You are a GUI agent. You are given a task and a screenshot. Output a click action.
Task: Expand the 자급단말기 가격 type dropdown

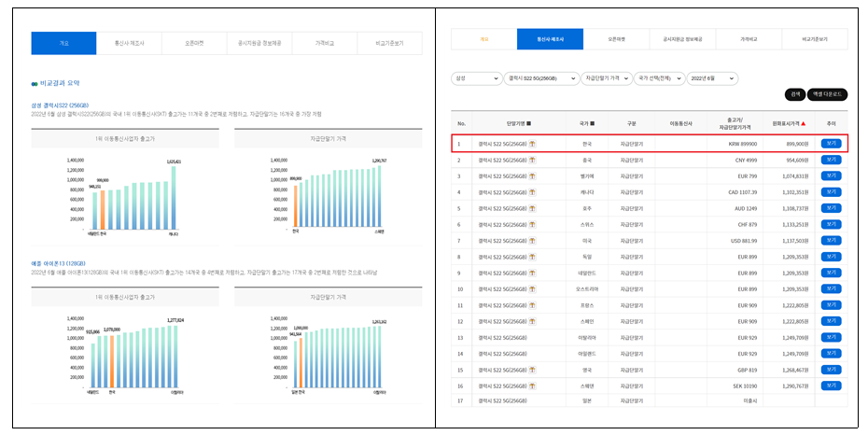pyautogui.click(x=606, y=78)
